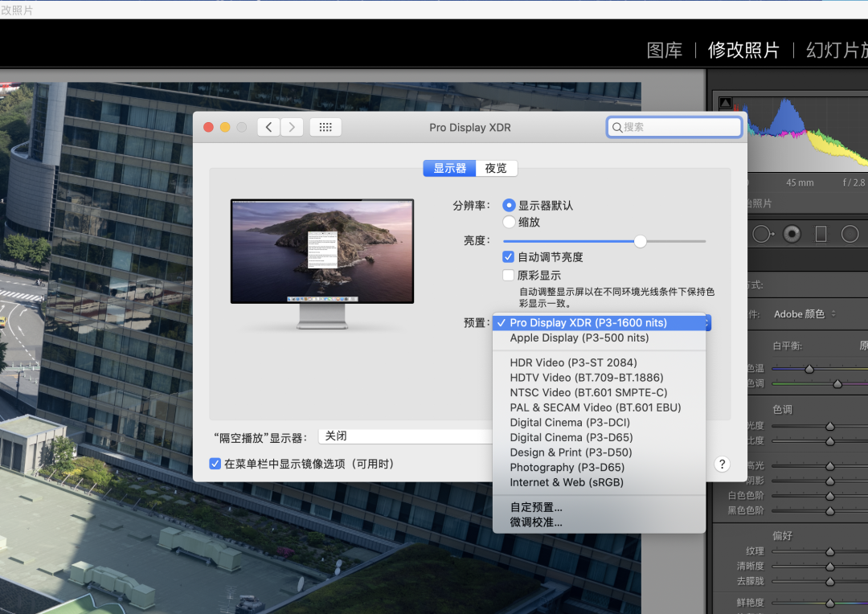
Task: Open Adobe 颜色 profile dropdown in Lightroom
Action: [x=805, y=314]
